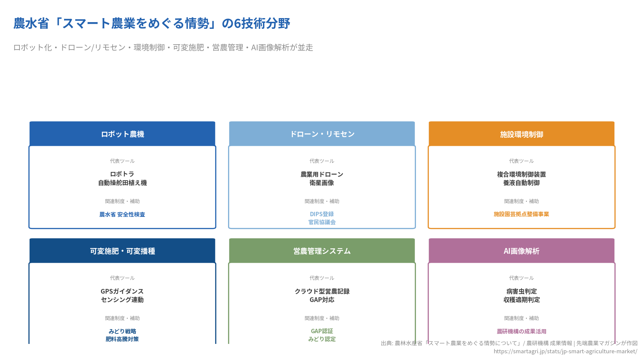Click the みどり戦略 link text
Viewport: 644px width, 362px height.
pyautogui.click(x=122, y=331)
